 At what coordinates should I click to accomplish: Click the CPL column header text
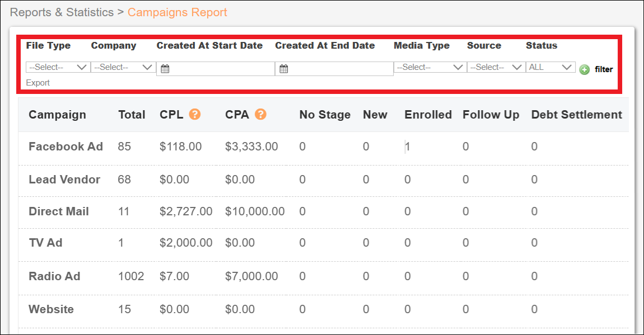[172, 115]
